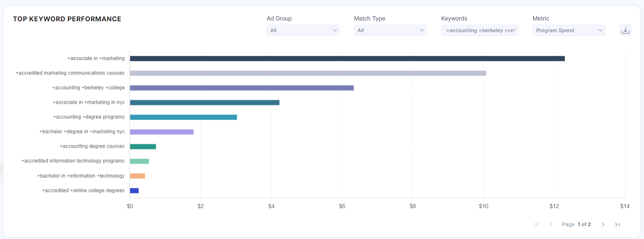Image resolution: width=644 pixels, height=239 pixels.
Task: Jump to first page arrow
Action: point(537,224)
